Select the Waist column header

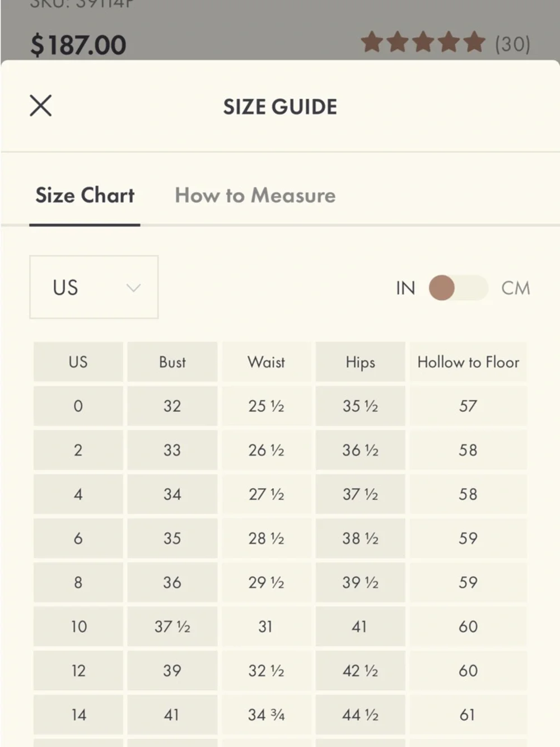click(x=266, y=362)
